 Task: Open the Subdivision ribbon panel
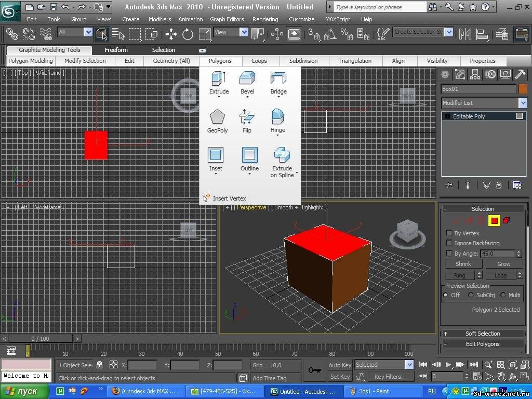point(303,61)
